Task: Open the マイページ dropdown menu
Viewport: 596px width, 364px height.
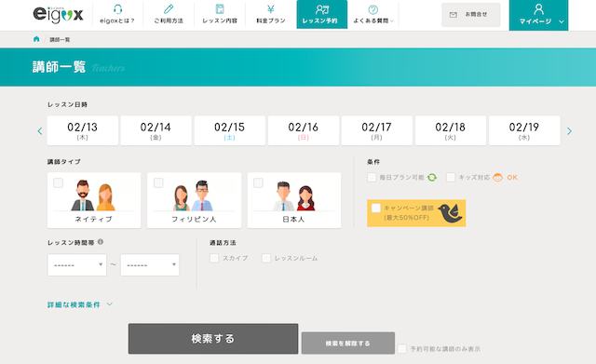Action: click(x=538, y=15)
